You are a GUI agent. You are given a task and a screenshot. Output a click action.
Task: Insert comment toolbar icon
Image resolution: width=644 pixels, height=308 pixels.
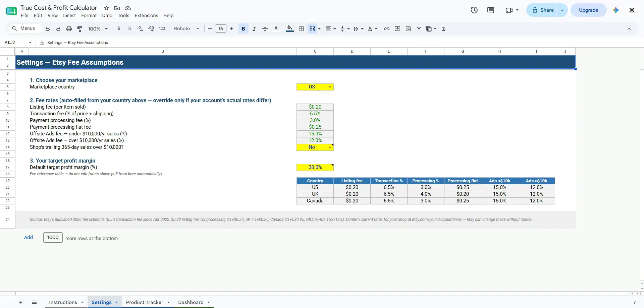(x=397, y=29)
